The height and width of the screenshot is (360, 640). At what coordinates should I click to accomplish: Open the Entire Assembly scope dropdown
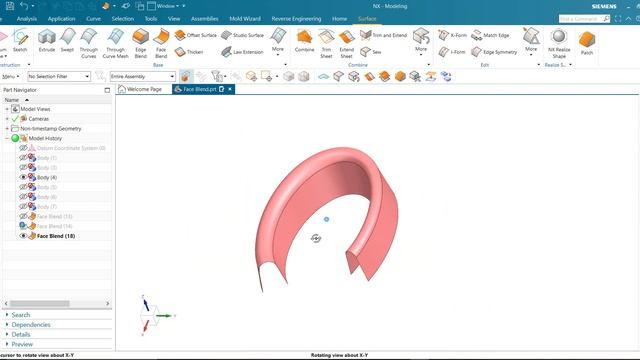(x=142, y=76)
